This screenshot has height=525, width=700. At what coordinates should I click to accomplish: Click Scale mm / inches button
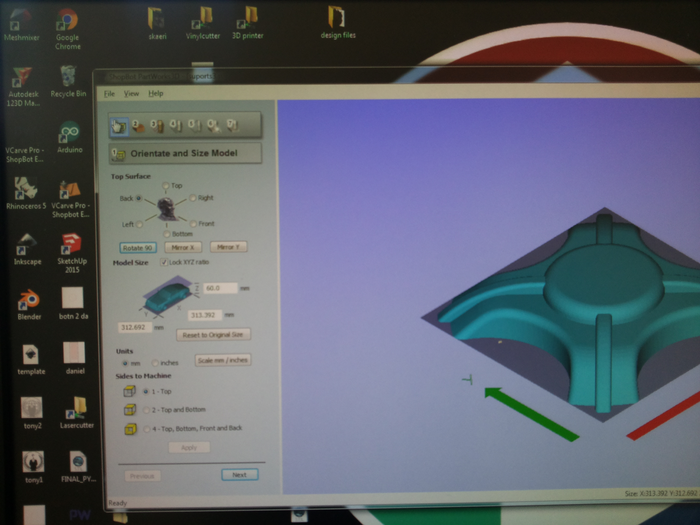tap(223, 360)
